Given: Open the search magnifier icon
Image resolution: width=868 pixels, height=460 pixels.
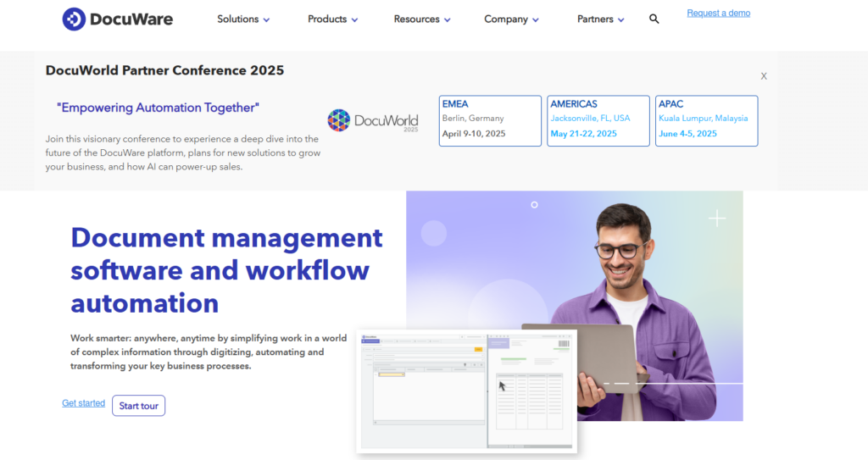Looking at the screenshot, I should click(654, 19).
